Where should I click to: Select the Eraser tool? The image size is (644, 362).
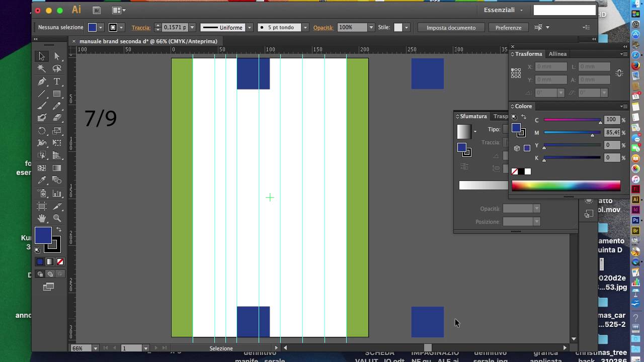[x=57, y=118]
